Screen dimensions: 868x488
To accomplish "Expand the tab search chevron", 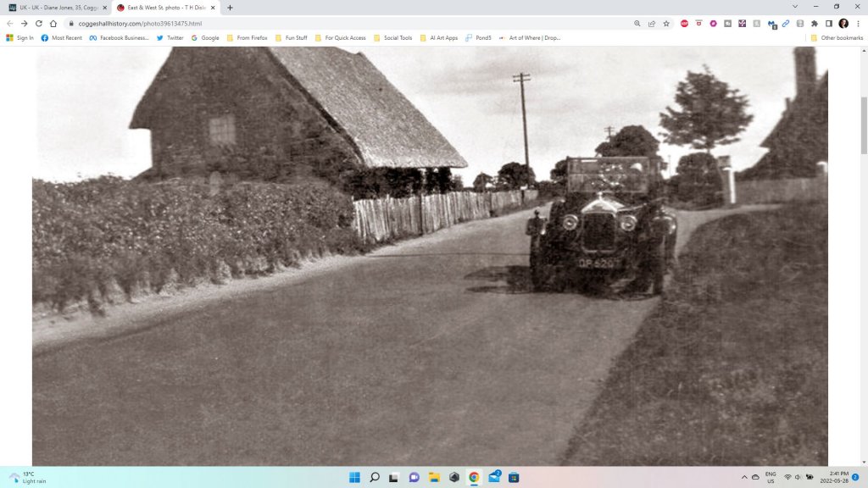I will pos(794,7).
